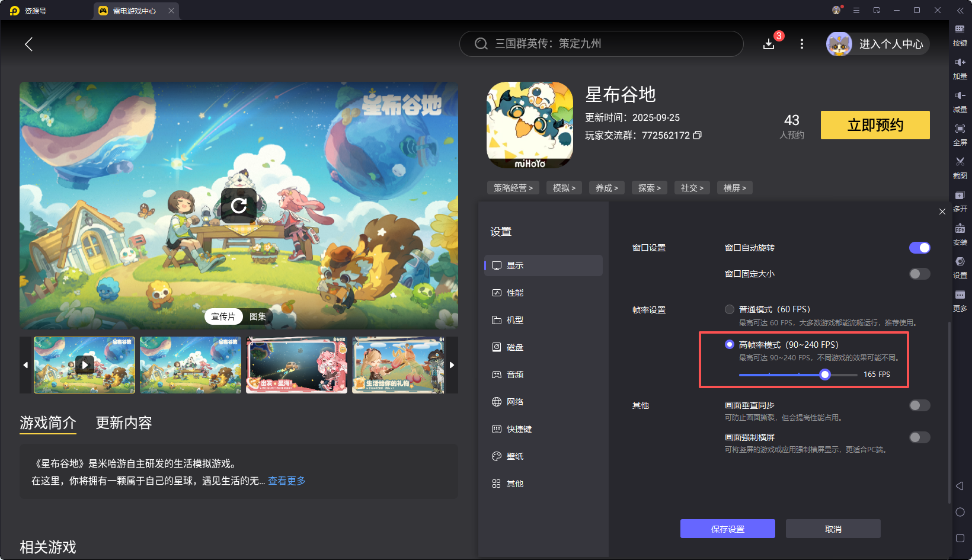Click 查看更多 to expand game description
972x560 pixels.
click(x=287, y=481)
